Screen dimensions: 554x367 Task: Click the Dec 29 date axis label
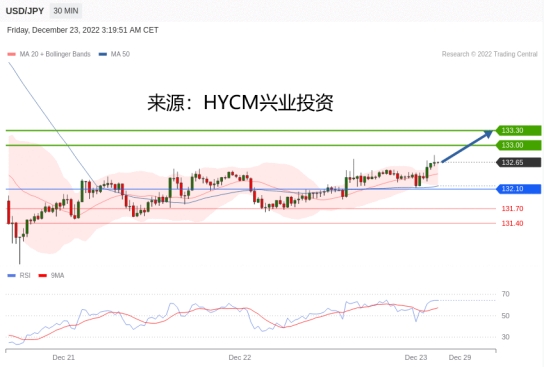[460, 357]
